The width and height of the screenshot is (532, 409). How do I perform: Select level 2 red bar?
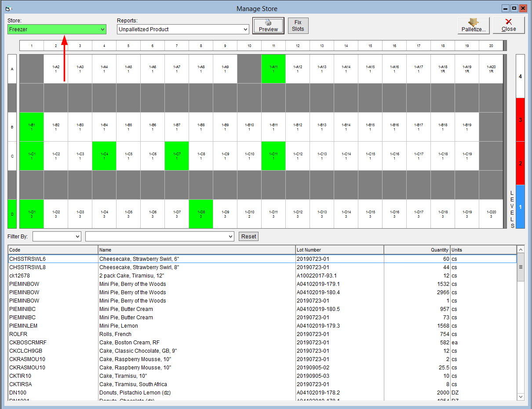[520, 163]
